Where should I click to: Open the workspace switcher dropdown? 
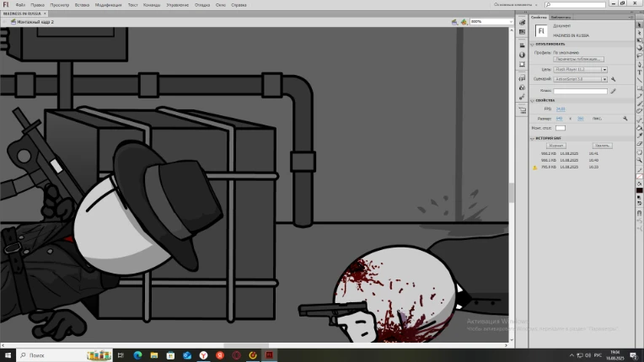(515, 5)
